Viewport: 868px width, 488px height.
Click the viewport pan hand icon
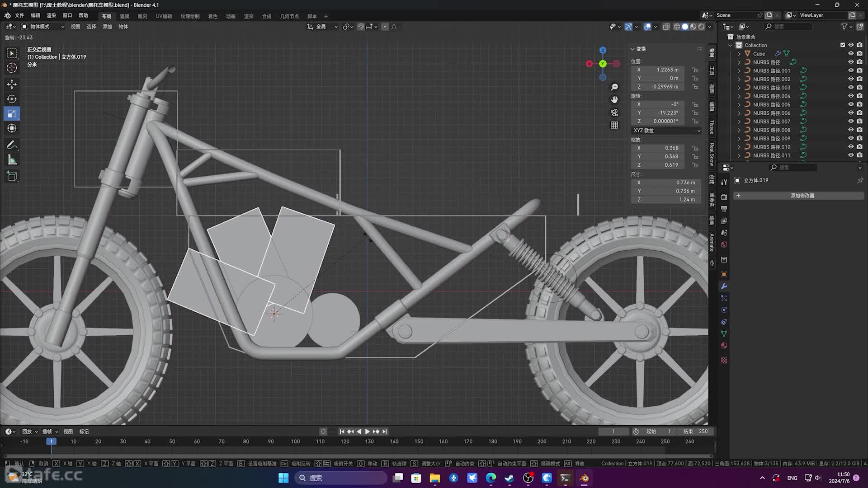point(614,99)
